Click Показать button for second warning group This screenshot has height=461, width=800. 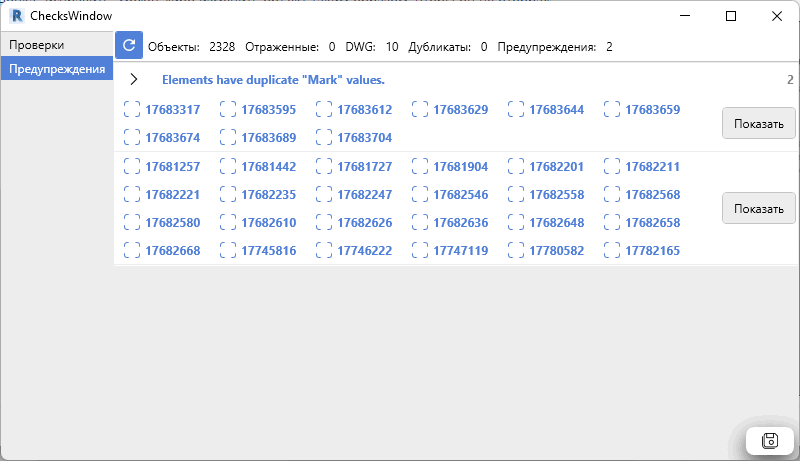point(758,209)
